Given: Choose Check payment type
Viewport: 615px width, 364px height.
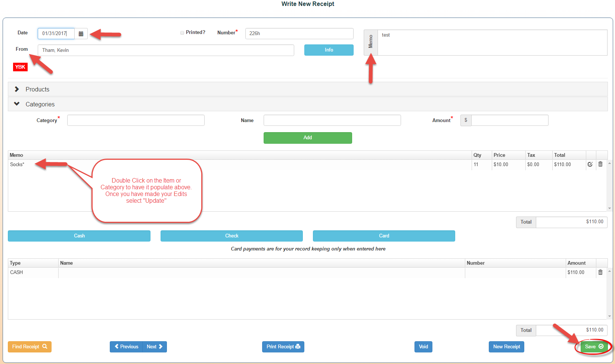Looking at the screenshot, I should tap(232, 236).
